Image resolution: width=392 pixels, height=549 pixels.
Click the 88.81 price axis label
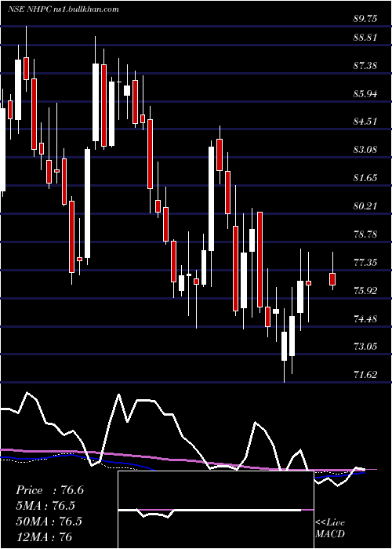(x=365, y=37)
